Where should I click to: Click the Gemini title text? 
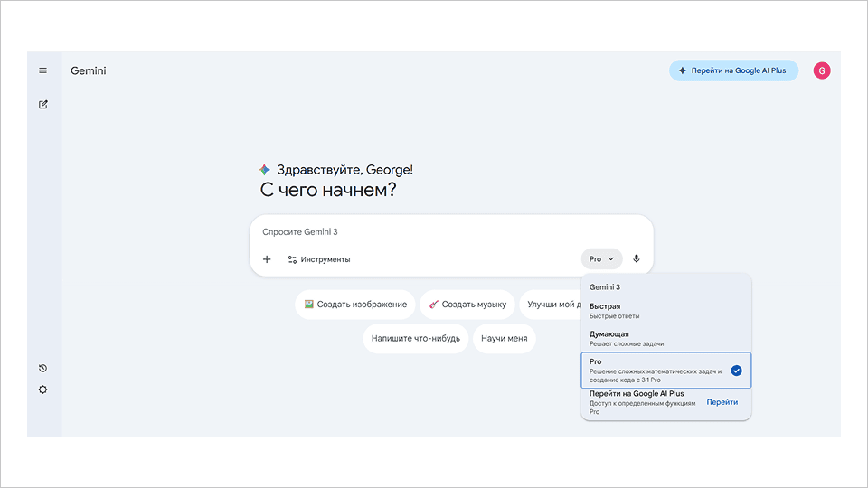coord(88,70)
